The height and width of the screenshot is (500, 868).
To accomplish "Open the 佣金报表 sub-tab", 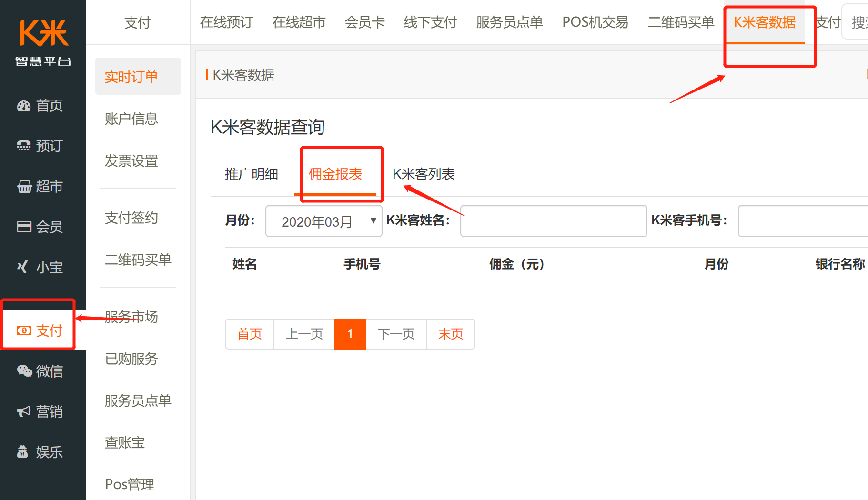I will tap(335, 174).
